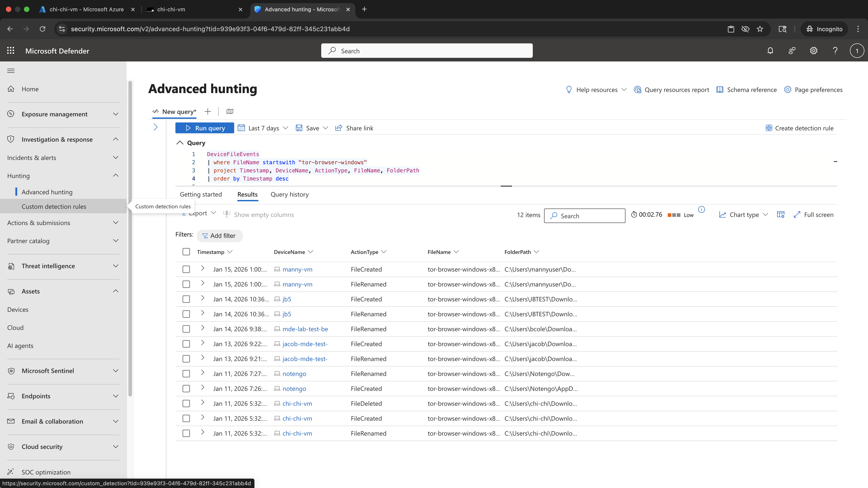
Task: Switch to the Query history tab
Action: pos(289,194)
